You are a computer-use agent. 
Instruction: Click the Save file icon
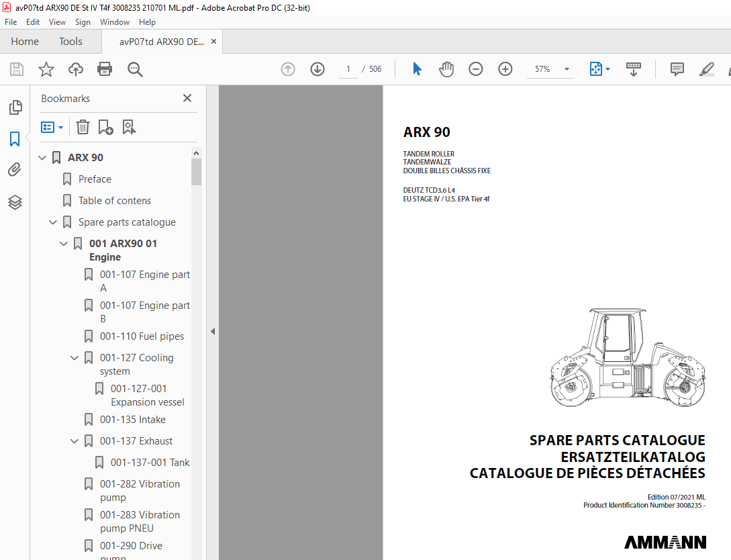tap(17, 69)
